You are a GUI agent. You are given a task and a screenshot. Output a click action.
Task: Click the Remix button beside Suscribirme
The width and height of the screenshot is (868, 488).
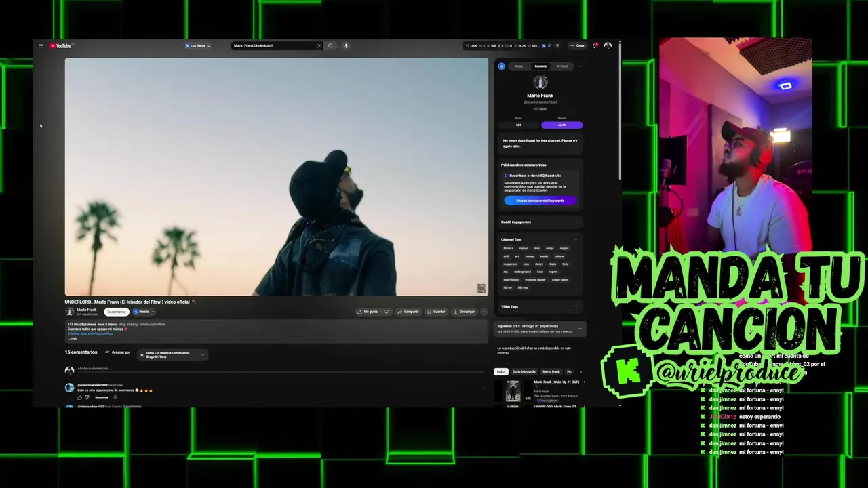[x=141, y=312]
